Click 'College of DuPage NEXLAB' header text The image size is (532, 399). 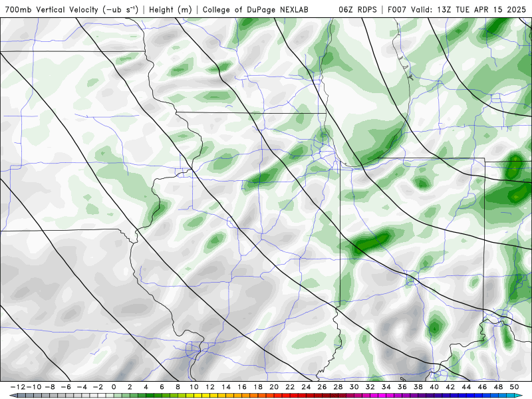tap(255, 9)
